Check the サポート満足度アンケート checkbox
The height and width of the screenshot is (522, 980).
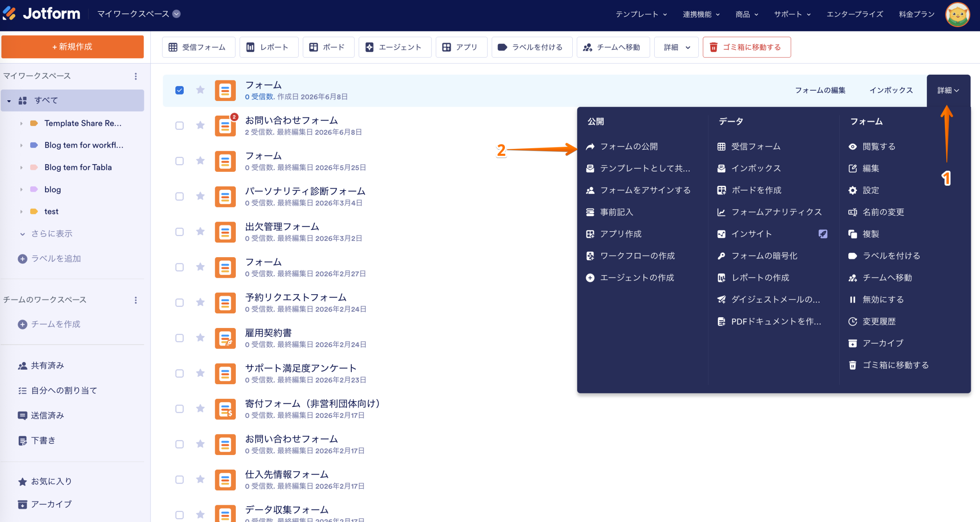pos(180,374)
